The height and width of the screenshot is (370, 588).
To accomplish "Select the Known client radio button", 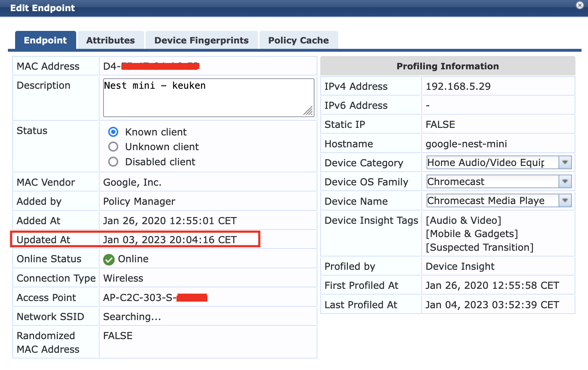I will (x=113, y=132).
